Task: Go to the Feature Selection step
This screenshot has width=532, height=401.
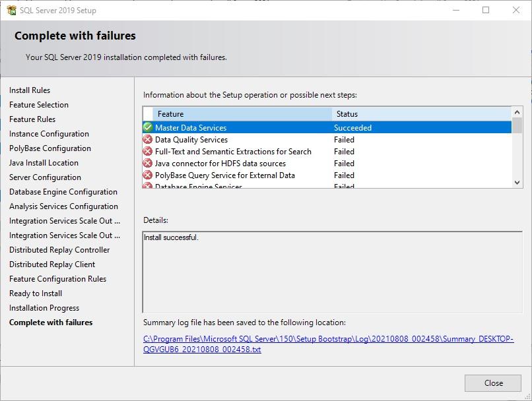Action: (39, 105)
